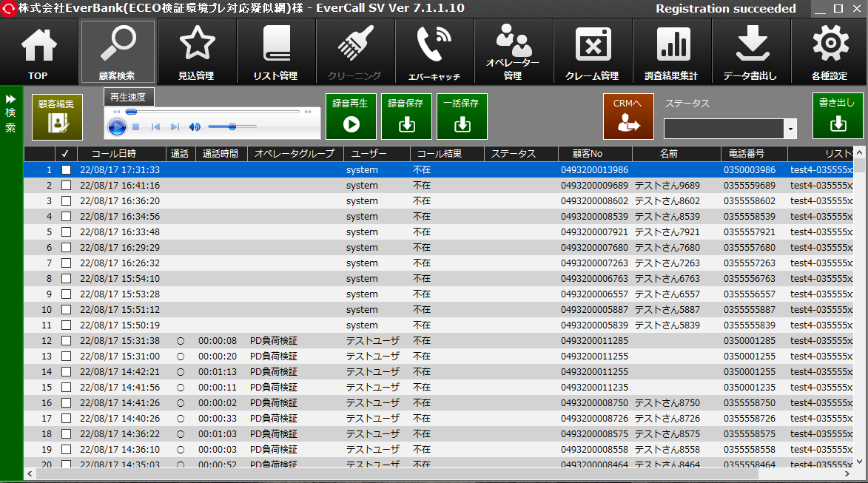Check the box for row 2
Screen dimensions: 868x483
tap(67, 186)
